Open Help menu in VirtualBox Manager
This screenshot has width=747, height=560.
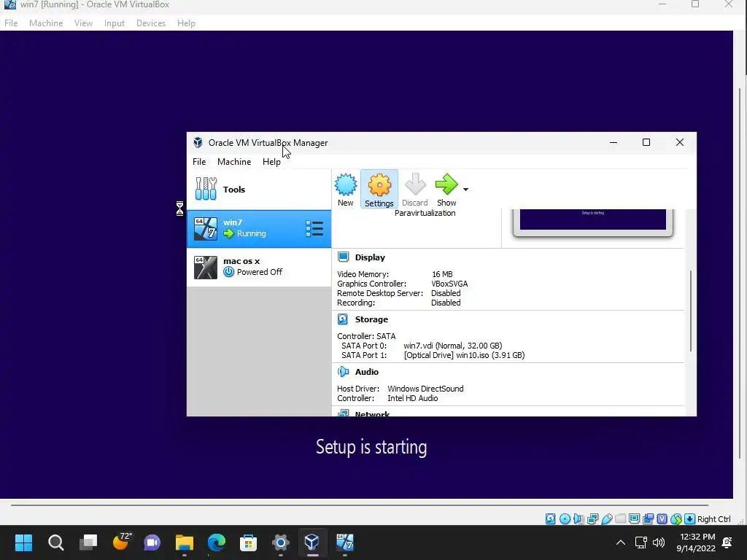pyautogui.click(x=271, y=162)
